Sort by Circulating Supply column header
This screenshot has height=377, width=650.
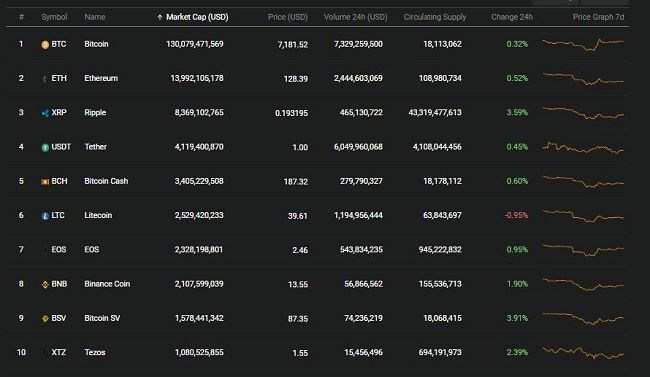coord(435,17)
